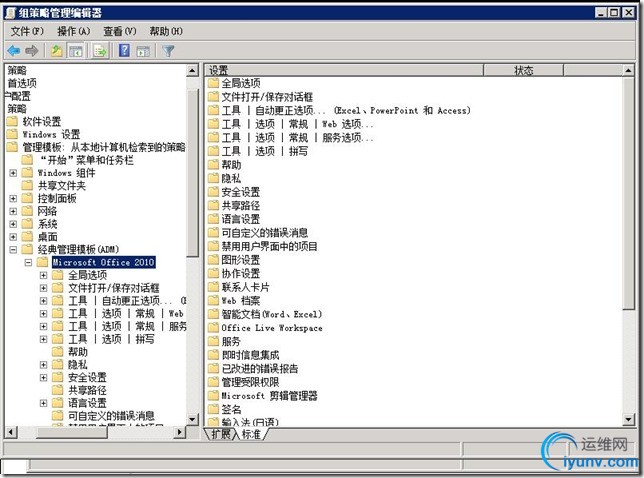Open 图形设置 folder in the list

(241, 260)
